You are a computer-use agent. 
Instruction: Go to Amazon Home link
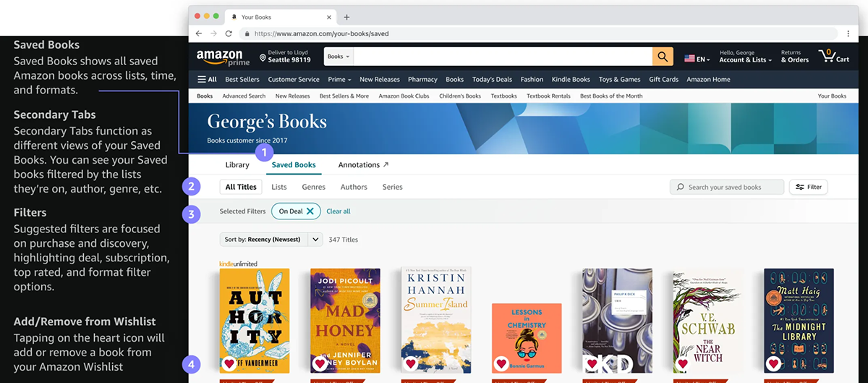tap(708, 80)
